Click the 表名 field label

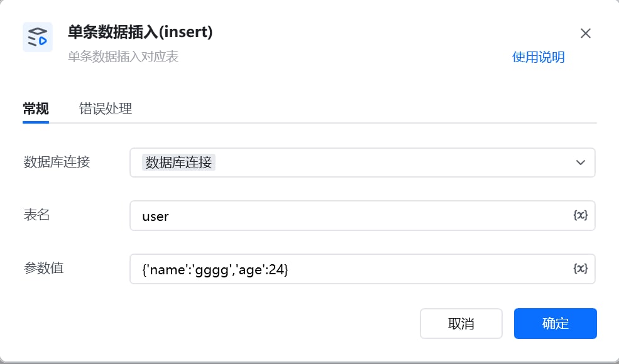[x=36, y=215]
